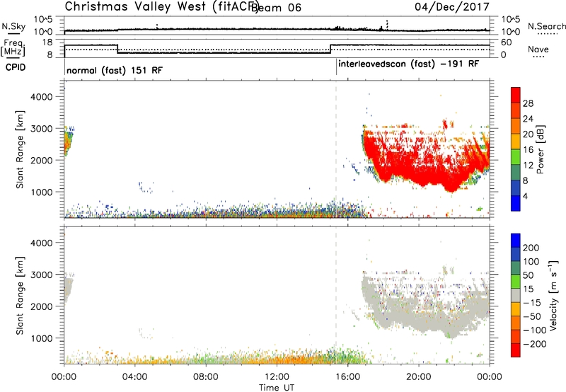The image size is (566, 392).
Task: Click the '04:00' time tick label
Action: [134, 377]
